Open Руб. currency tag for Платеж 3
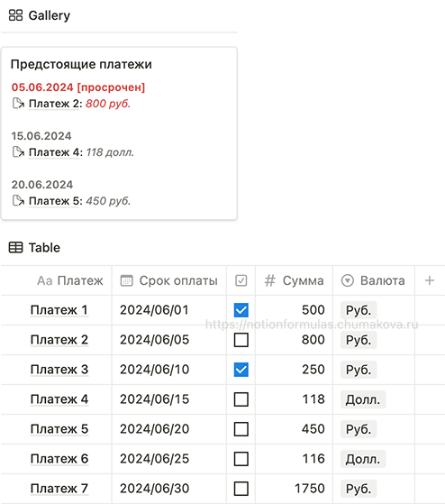 pos(359,370)
